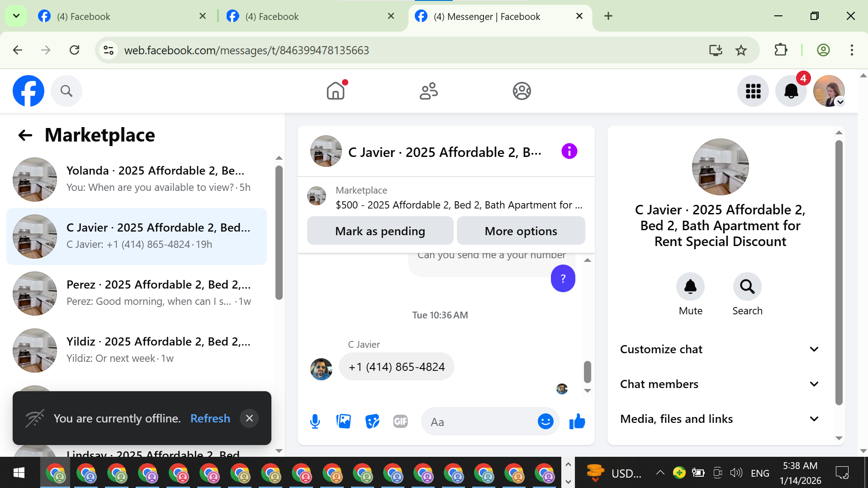Send a thumbs-up like
The image size is (868, 488).
(577, 422)
